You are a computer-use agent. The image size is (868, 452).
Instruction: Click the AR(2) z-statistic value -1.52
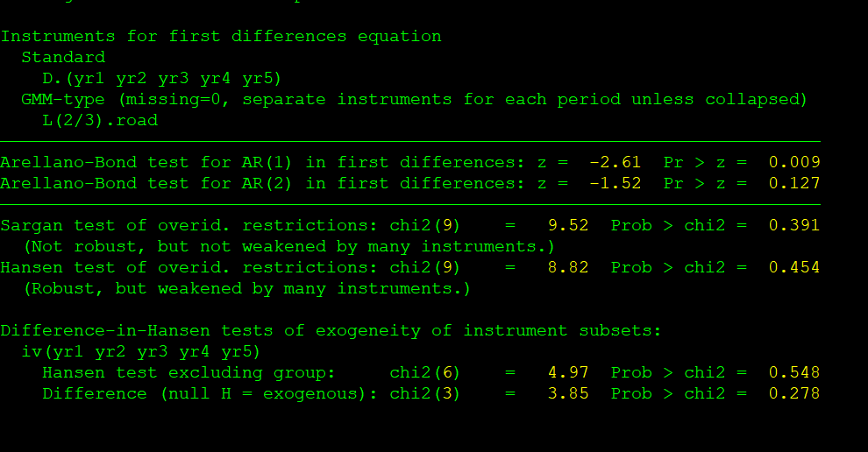615,184
